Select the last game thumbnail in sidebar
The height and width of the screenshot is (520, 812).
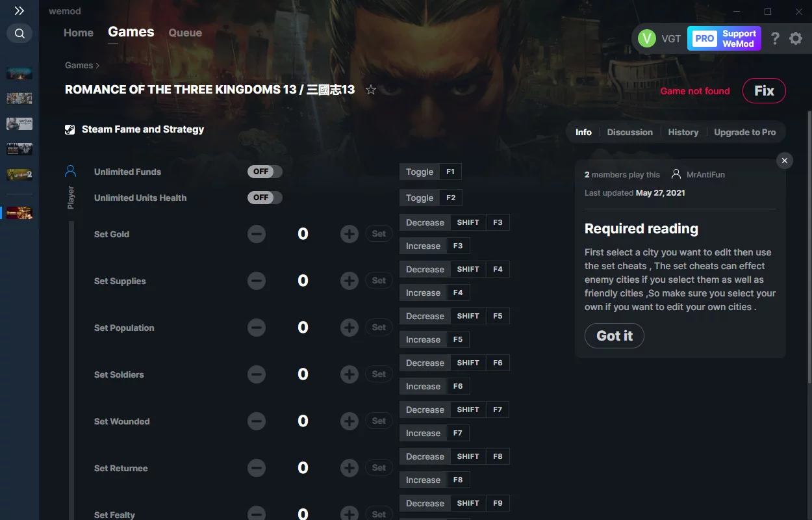pos(19,213)
